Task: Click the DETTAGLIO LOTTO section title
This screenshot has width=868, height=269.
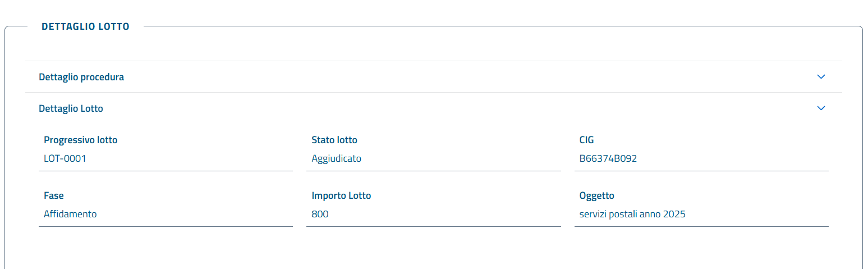Action: 85,26
